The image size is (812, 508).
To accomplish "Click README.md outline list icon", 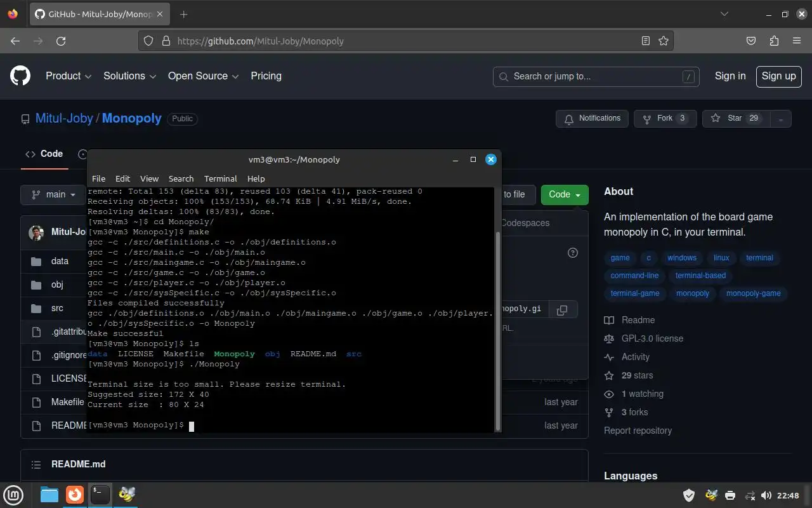I will (36, 465).
